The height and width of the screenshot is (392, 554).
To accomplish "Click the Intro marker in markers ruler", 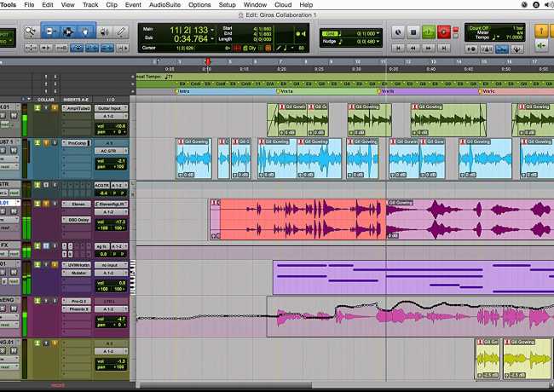I will tap(184, 91).
